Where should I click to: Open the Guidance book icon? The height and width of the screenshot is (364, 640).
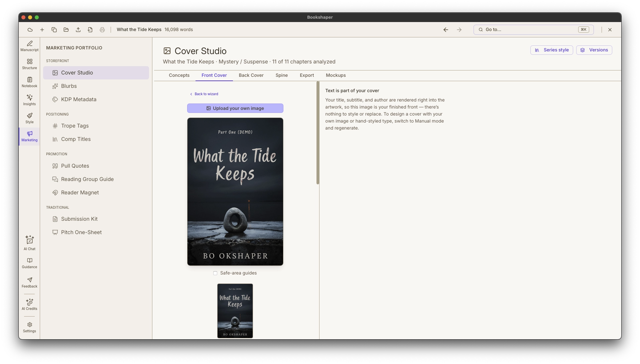tap(29, 263)
